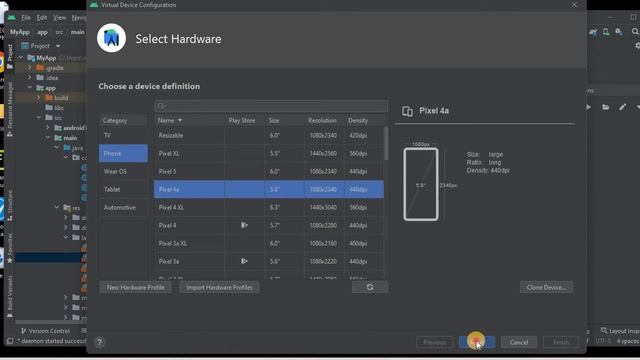Select the Pixel 3a XL device row
This screenshot has width=640, height=360.
pyautogui.click(x=269, y=243)
